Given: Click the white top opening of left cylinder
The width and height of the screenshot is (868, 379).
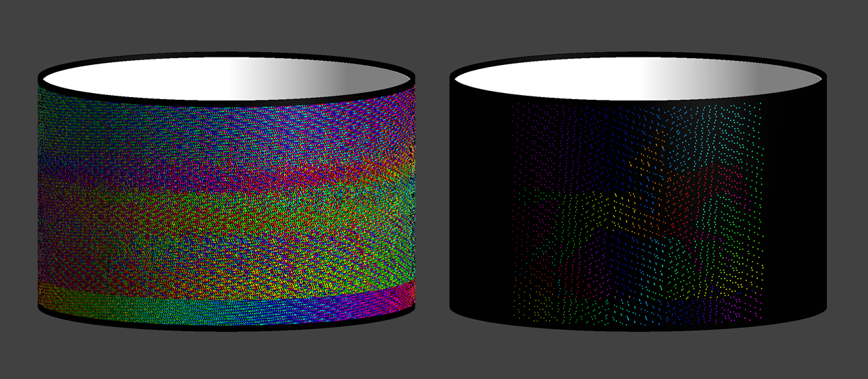Looking at the screenshot, I should (x=226, y=77).
